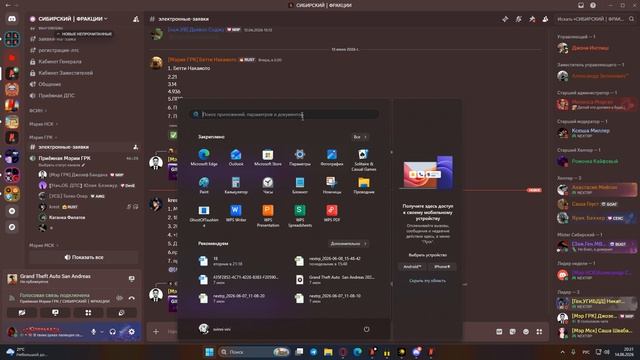640x360 pixels.
Task: Launch WPS Spreadsheets
Action: coord(300,215)
